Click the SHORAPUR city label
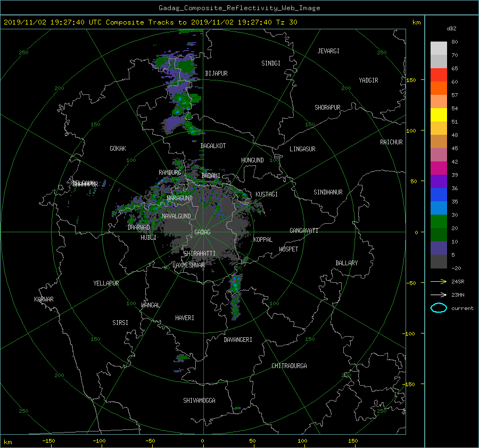 click(327, 107)
